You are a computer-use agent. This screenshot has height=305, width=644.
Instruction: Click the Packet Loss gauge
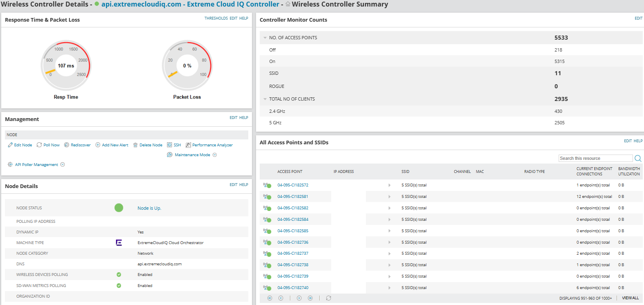(187, 65)
